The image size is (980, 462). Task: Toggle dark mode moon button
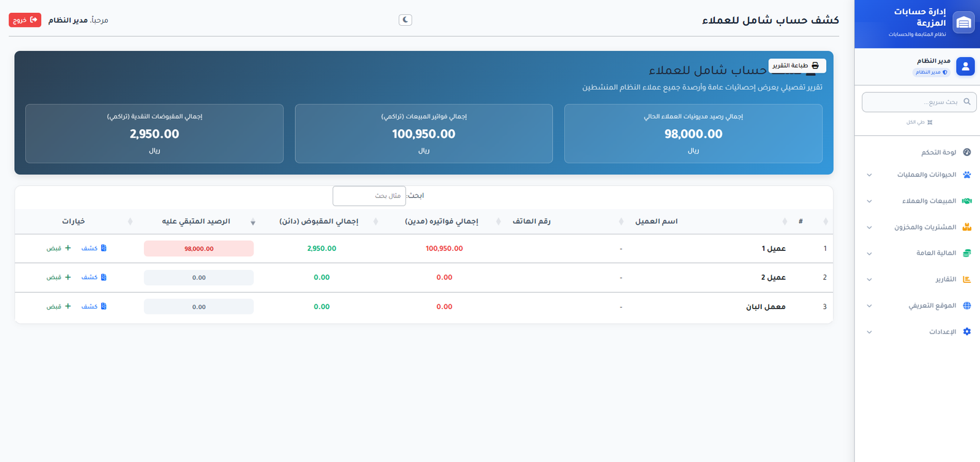coord(405,20)
